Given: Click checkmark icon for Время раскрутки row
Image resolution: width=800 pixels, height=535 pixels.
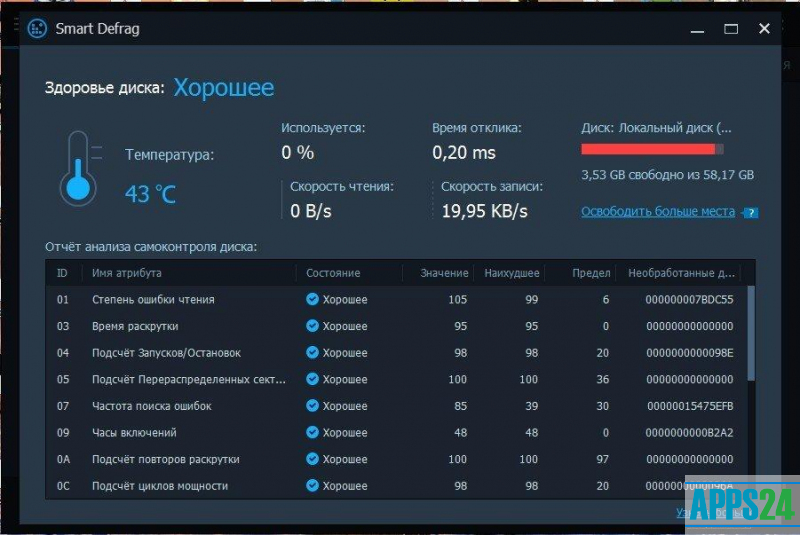Looking at the screenshot, I should point(312,326).
